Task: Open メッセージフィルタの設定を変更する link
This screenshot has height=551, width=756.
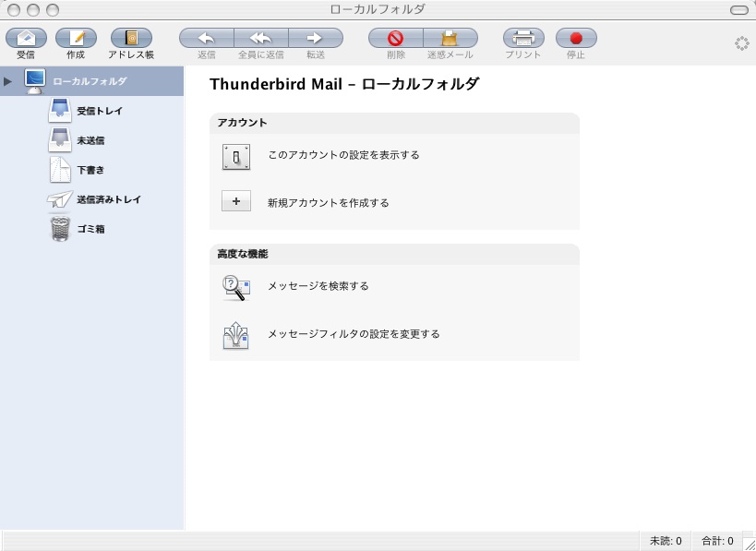Action: [x=354, y=334]
